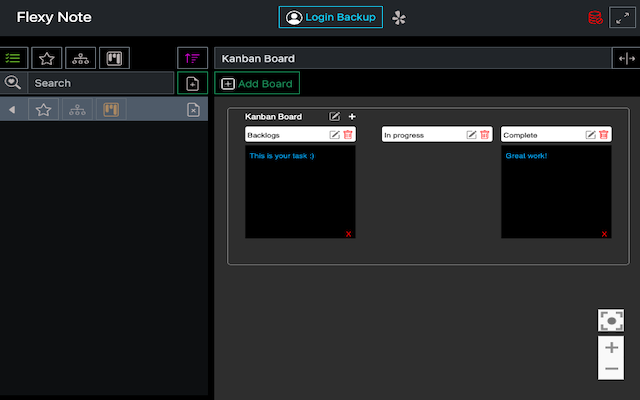This screenshot has width=640, height=400.
Task: Click the Add Board button
Action: coord(257,83)
